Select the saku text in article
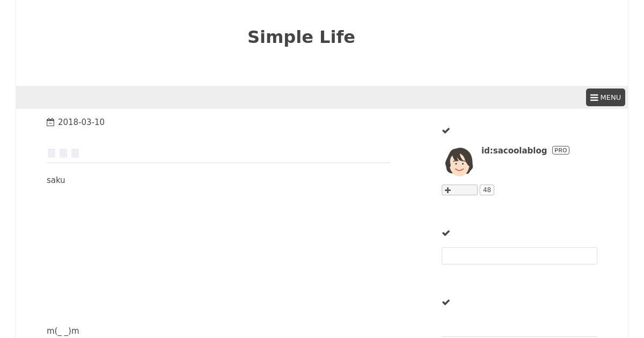Viewport: 644px width, 338px height. pyautogui.click(x=56, y=180)
